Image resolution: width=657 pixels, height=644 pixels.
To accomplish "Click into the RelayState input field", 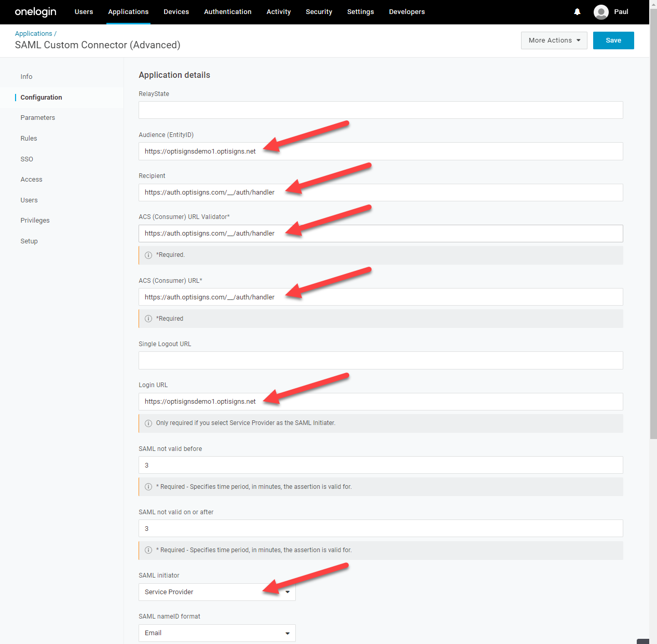I will (x=380, y=110).
